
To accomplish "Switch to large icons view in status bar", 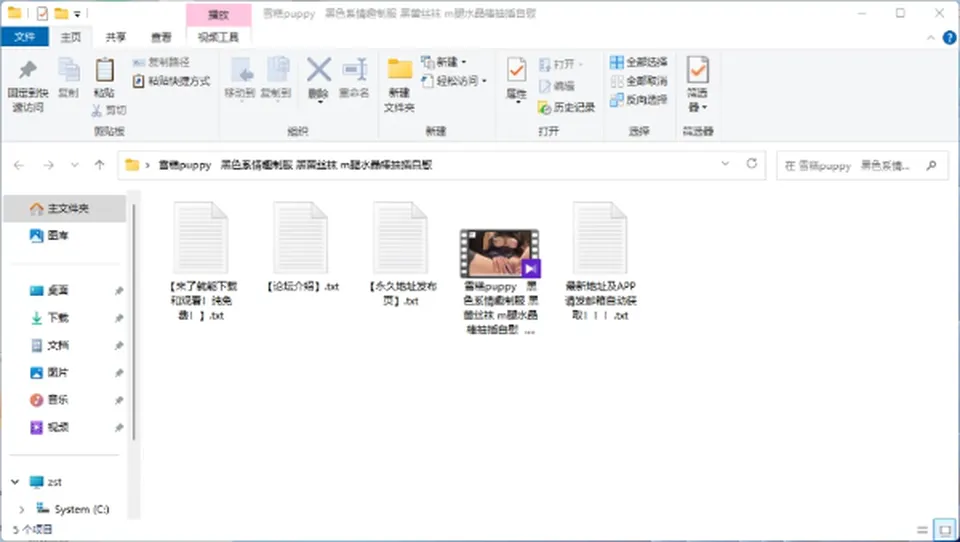I will click(944, 530).
